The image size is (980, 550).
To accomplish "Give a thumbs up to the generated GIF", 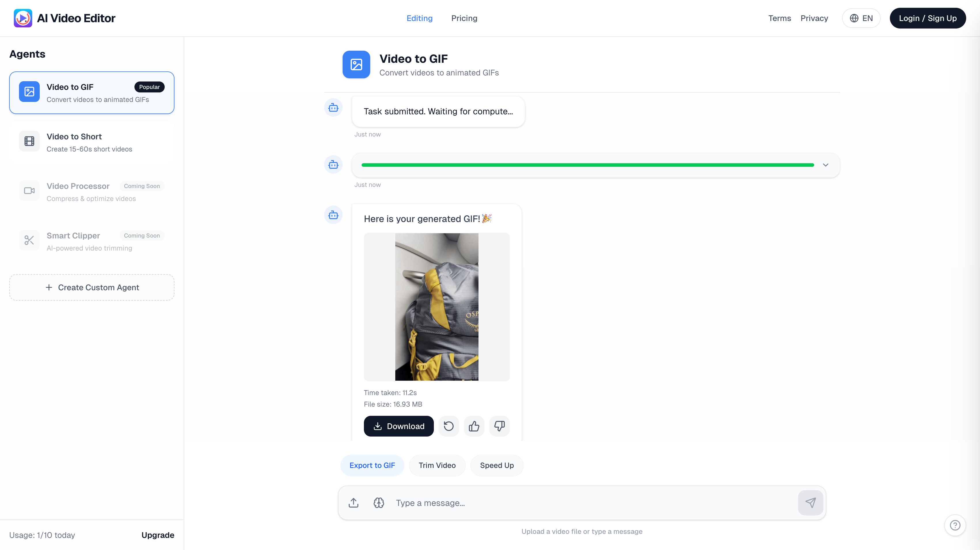I will point(474,426).
